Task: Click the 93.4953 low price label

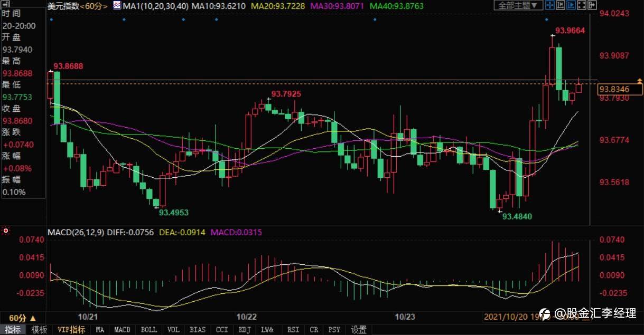Action: [174, 212]
